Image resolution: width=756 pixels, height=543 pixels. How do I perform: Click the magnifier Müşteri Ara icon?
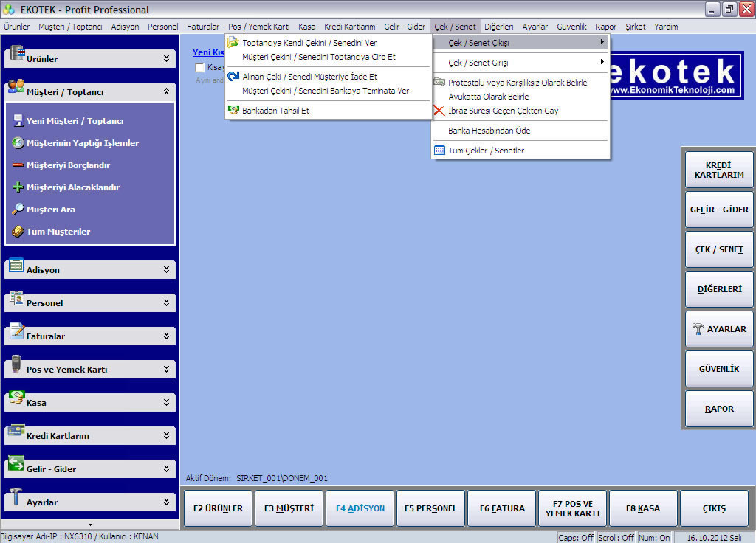pos(18,209)
